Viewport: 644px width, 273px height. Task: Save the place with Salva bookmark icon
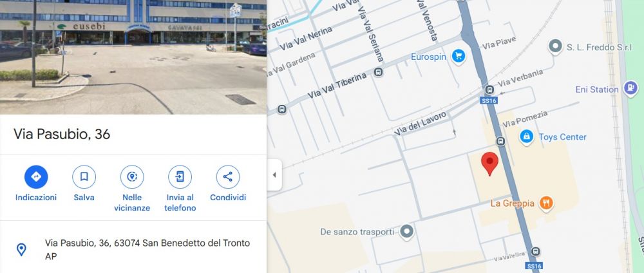tap(84, 177)
